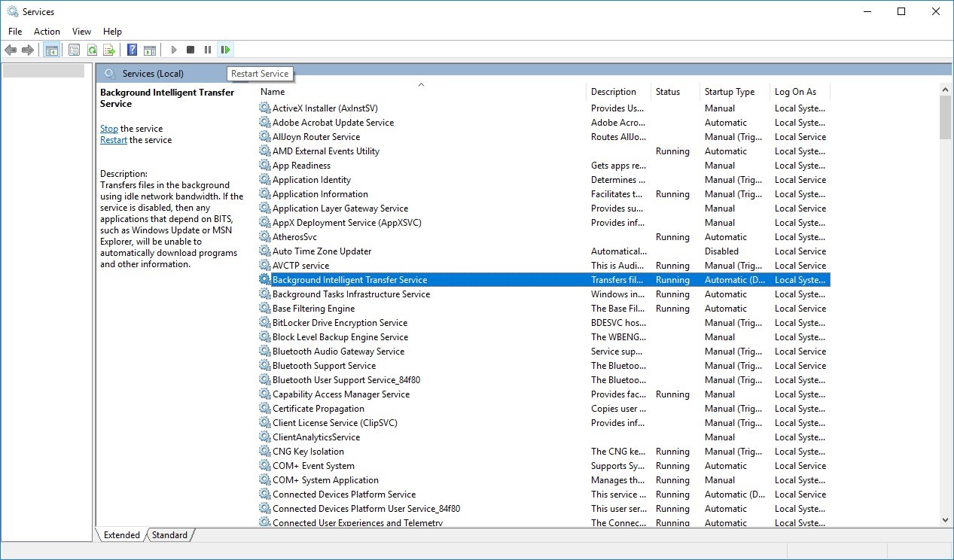This screenshot has height=560, width=954.
Task: Switch to the Standard tab
Action: pyautogui.click(x=169, y=534)
